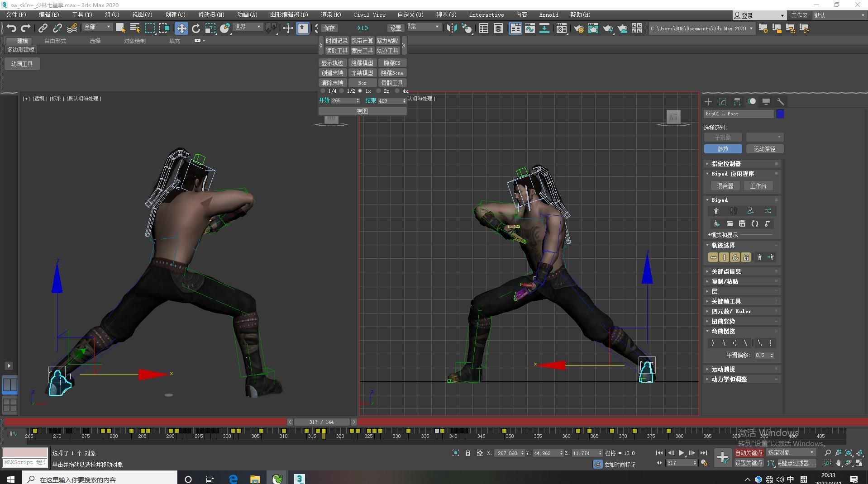Switch to the Modify command panel tab

(723, 101)
